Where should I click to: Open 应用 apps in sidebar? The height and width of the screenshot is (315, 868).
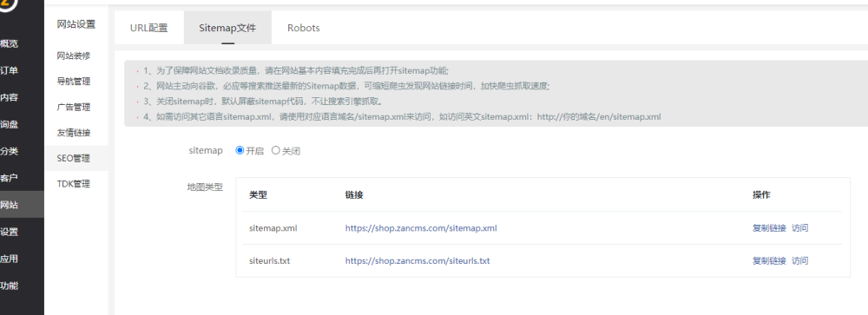(9, 259)
